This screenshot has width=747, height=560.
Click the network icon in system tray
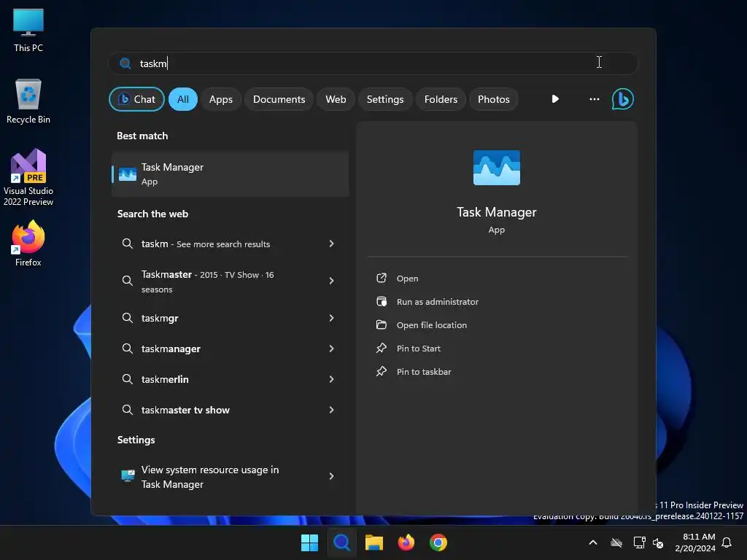(639, 542)
